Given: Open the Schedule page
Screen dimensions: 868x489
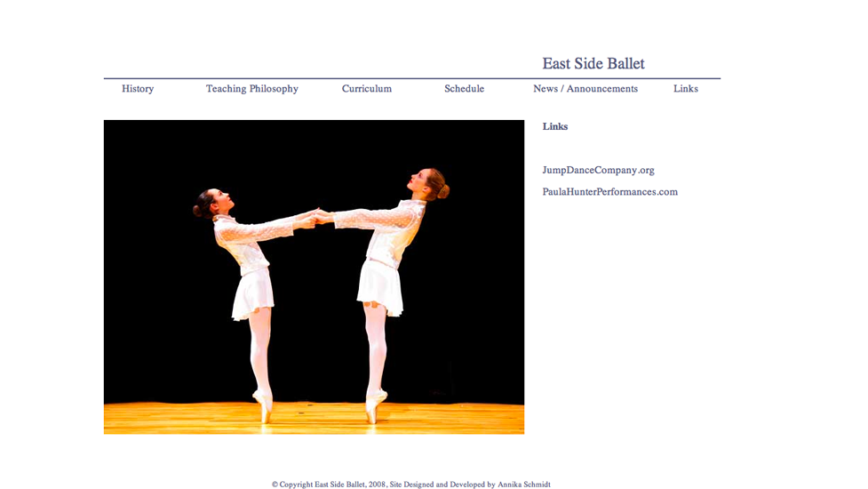Looking at the screenshot, I should click(x=464, y=89).
